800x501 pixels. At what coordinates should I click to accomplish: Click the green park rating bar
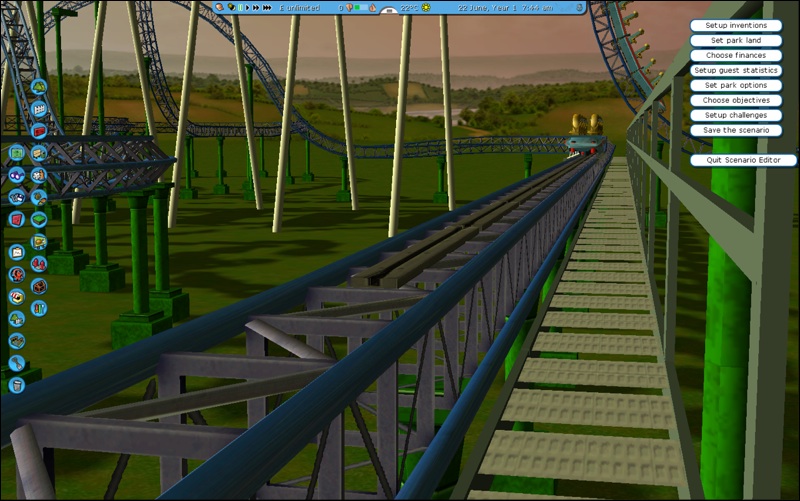pos(361,8)
